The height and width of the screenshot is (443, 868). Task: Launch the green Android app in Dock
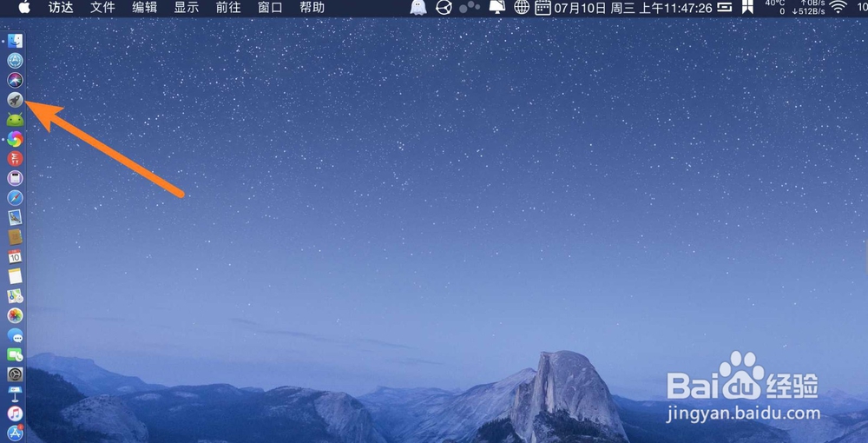tap(15, 120)
